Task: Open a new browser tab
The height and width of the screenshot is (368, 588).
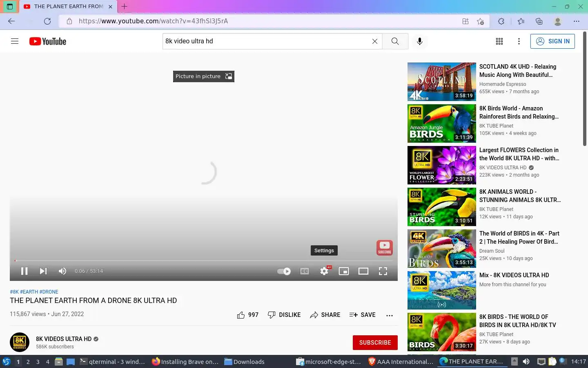Action: [x=125, y=7]
